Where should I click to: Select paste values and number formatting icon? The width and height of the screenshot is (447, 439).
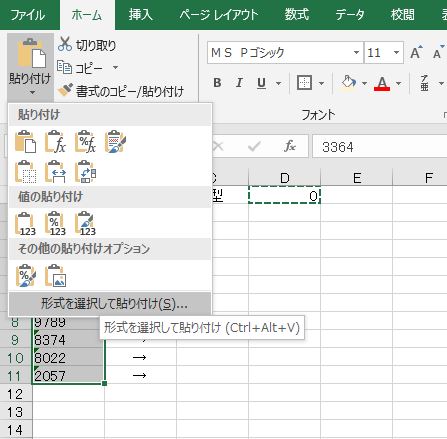click(x=55, y=223)
